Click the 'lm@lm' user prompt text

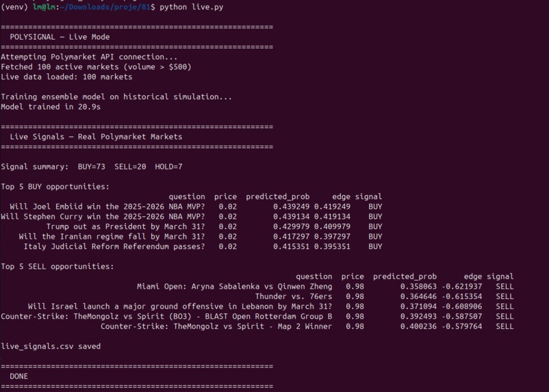(x=44, y=7)
